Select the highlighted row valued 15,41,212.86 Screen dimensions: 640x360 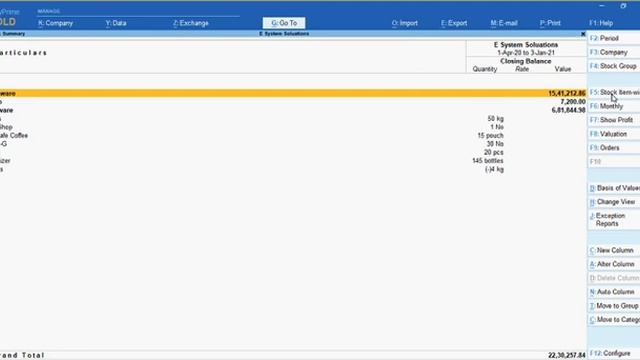293,93
